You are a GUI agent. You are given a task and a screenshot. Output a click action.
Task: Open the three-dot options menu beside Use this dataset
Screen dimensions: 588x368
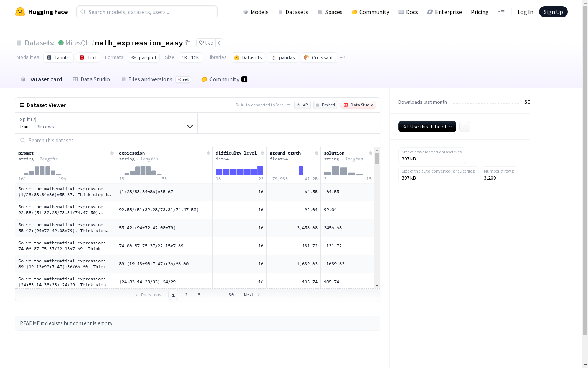click(x=465, y=127)
